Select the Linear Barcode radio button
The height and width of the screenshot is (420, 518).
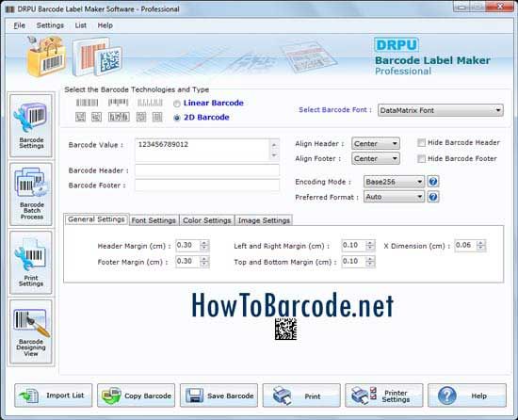click(177, 104)
